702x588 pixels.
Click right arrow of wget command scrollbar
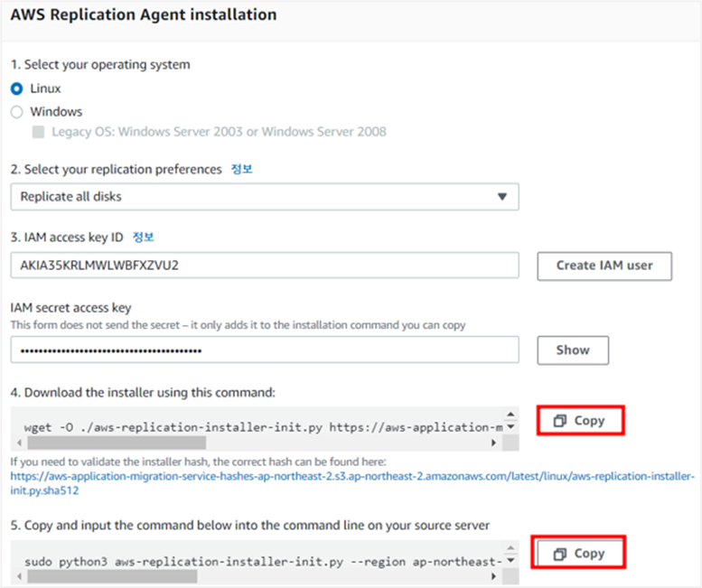pos(494,443)
